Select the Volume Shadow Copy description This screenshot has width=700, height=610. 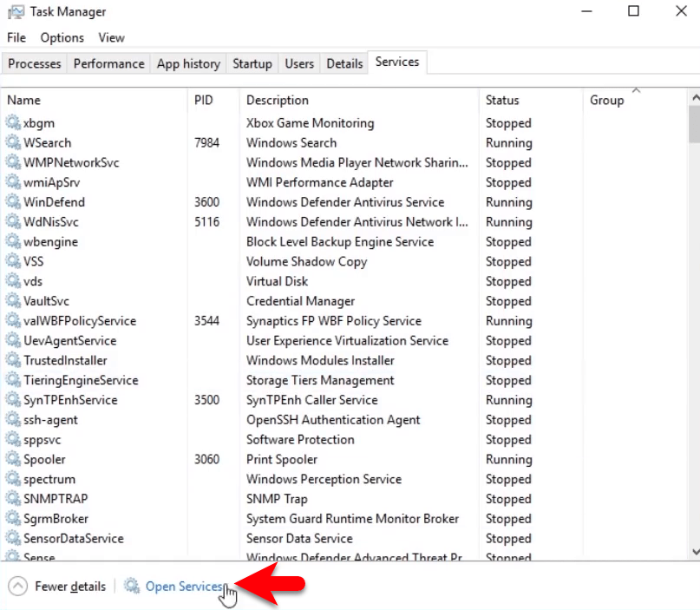click(307, 262)
